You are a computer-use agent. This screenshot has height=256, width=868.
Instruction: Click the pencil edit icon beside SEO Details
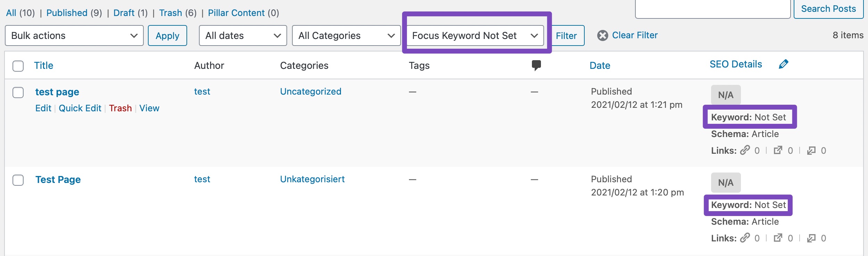coord(783,64)
